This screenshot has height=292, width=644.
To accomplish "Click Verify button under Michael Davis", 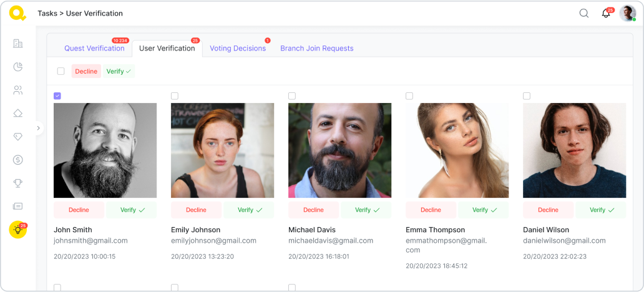I will pyautogui.click(x=366, y=210).
